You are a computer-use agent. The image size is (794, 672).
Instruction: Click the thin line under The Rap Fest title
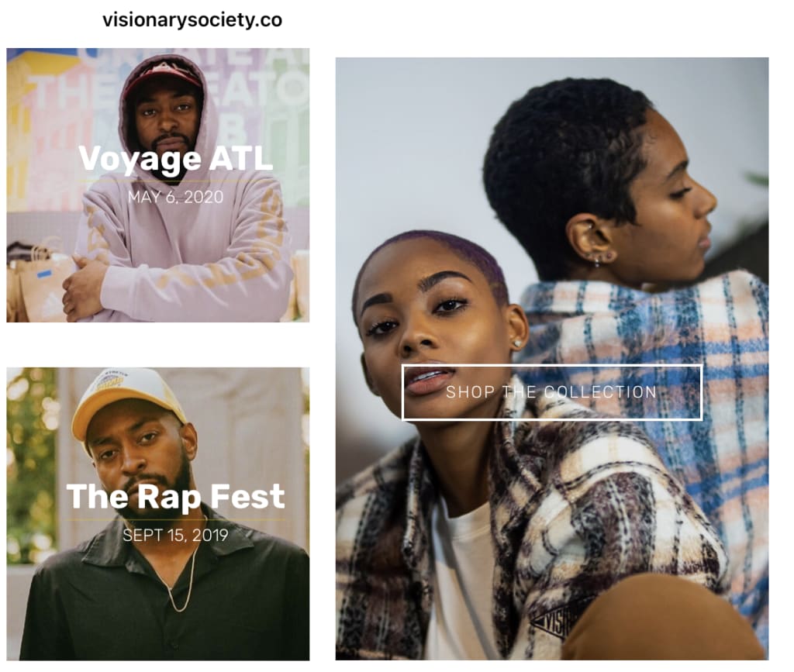(176, 519)
